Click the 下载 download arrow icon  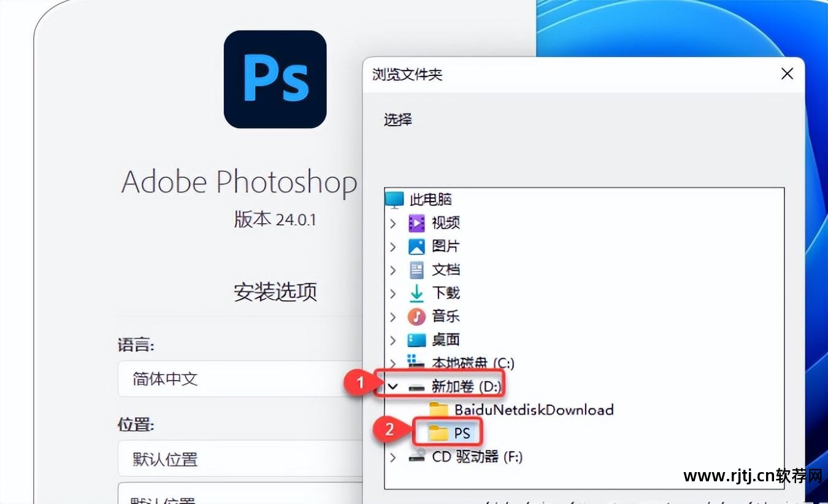coord(416,293)
